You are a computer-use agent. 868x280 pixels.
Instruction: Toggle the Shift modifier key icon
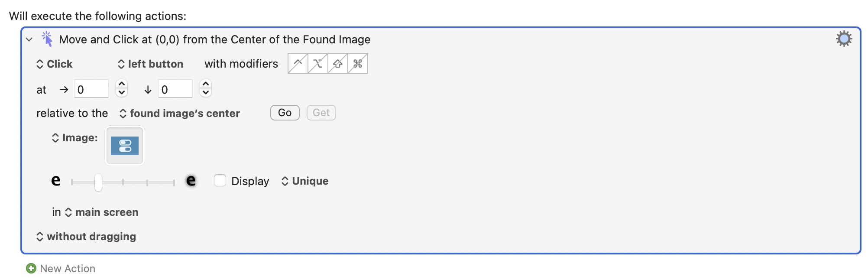click(x=338, y=64)
